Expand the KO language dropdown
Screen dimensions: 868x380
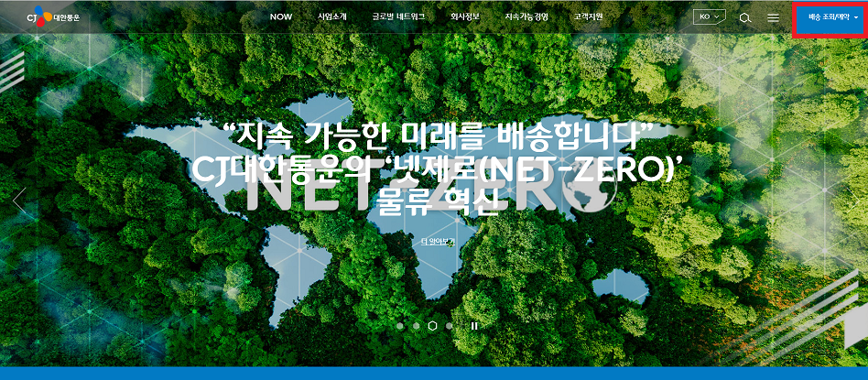(709, 16)
